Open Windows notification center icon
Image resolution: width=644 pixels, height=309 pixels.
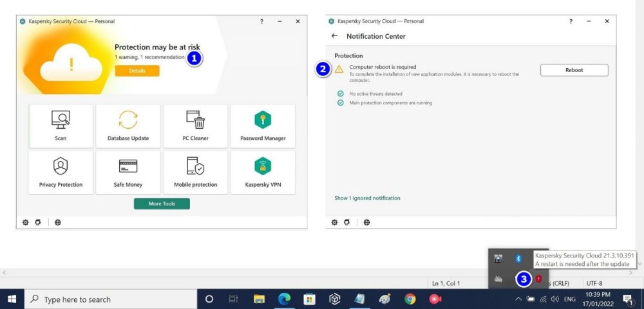(627, 299)
